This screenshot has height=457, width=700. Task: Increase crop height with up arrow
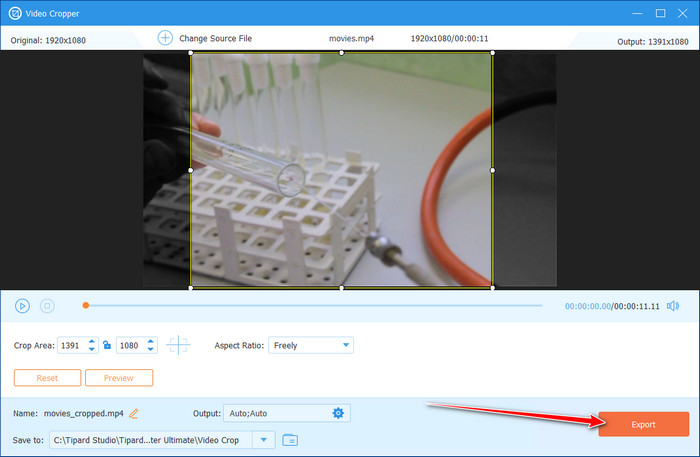tap(150, 341)
